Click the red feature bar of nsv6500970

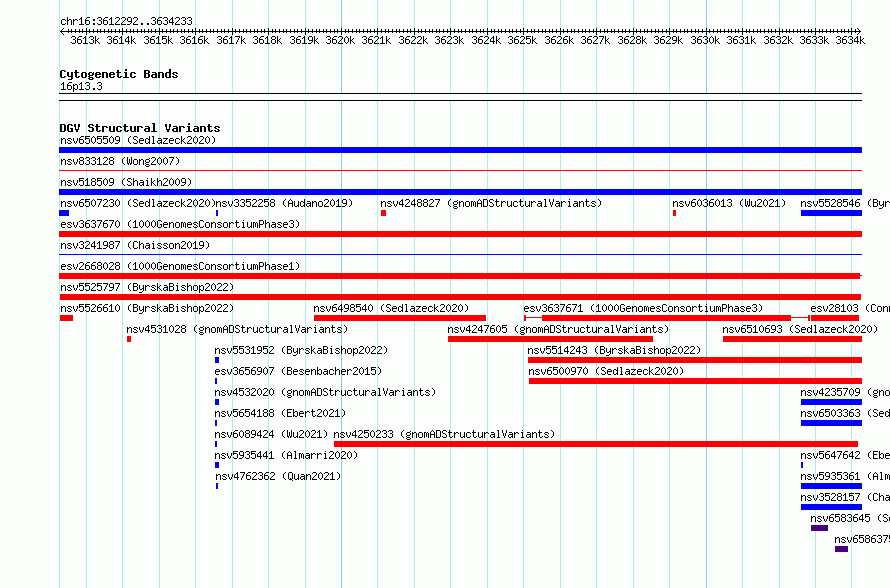click(x=695, y=381)
